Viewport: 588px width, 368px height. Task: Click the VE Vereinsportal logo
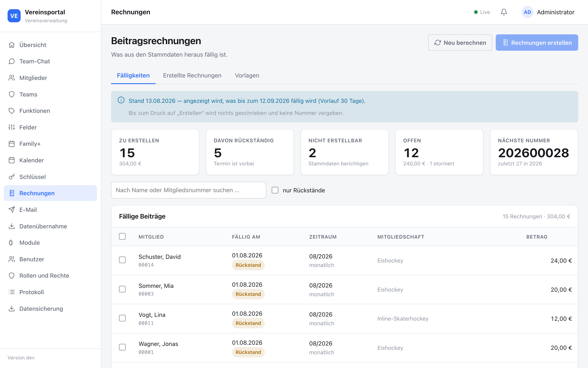14,16
